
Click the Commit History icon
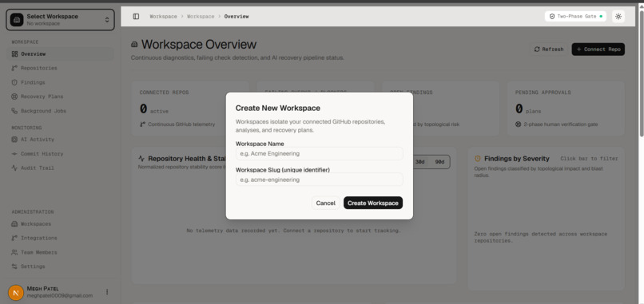[x=15, y=154]
